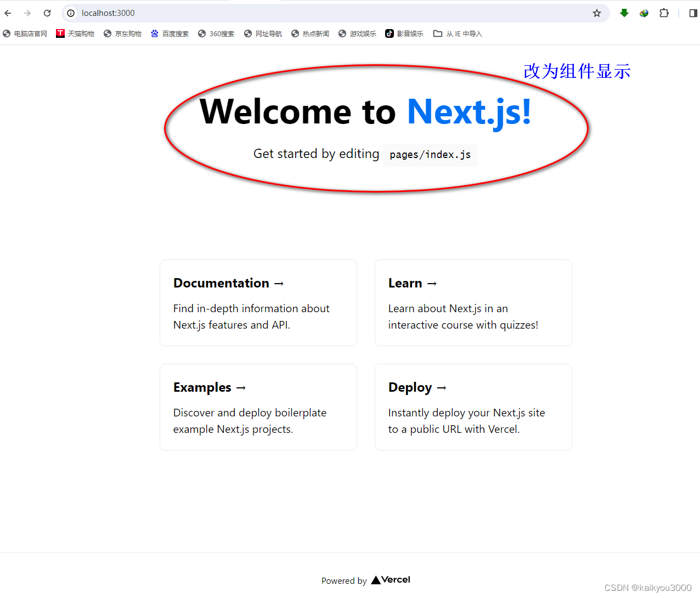Open the Deploy card
700x598 pixels.
click(473, 407)
